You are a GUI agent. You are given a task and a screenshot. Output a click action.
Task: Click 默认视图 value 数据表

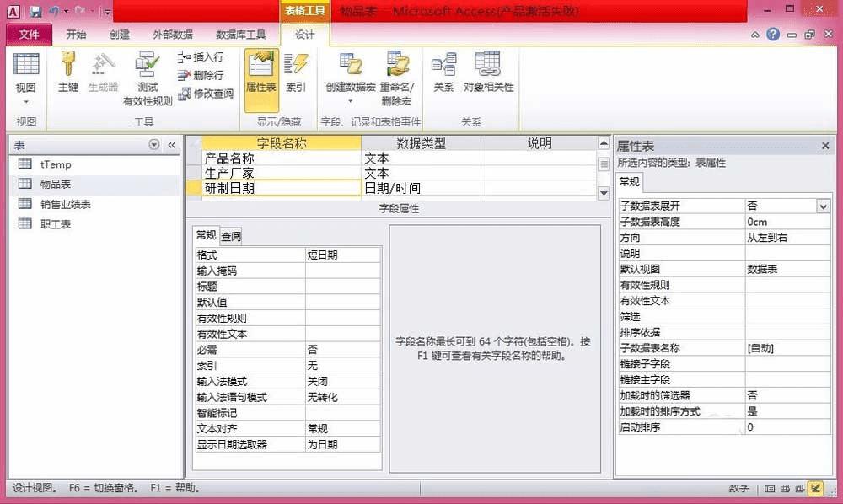787,269
